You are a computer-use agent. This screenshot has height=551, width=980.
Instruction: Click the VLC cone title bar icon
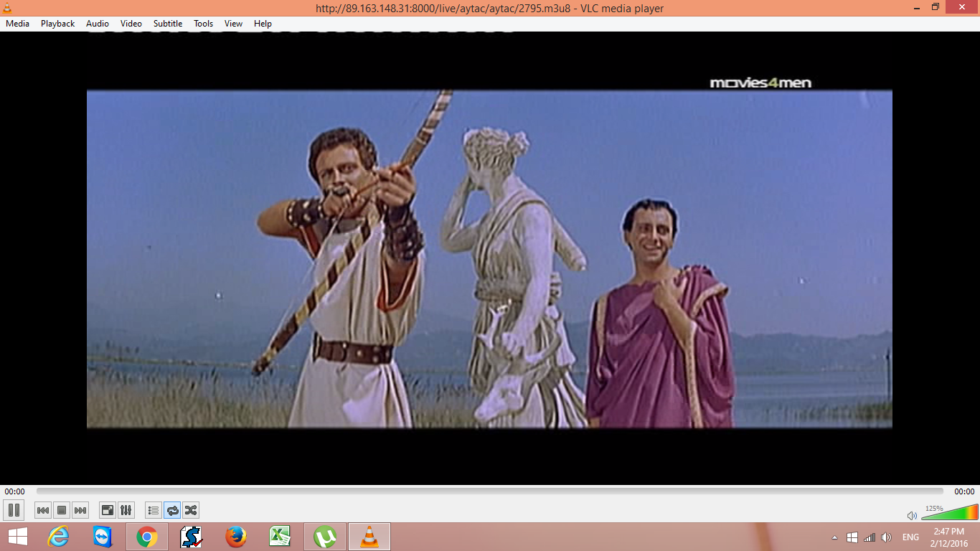pos(8,8)
